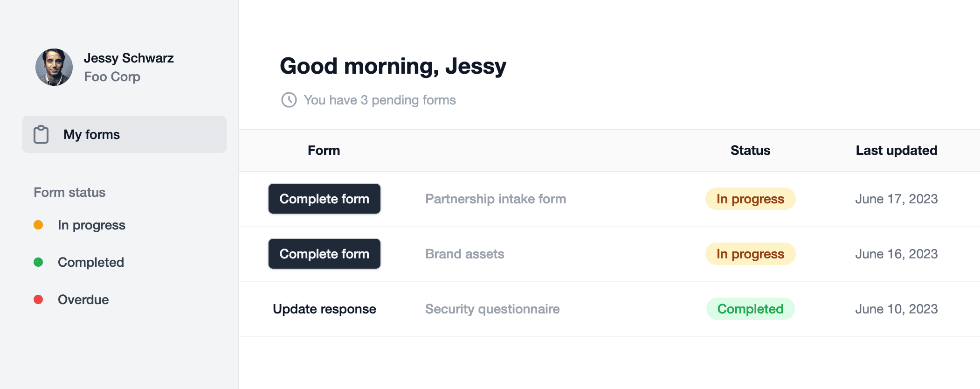This screenshot has height=389, width=980.
Task: Open Jessy Schwarz's profile avatar
Action: pos(54,67)
